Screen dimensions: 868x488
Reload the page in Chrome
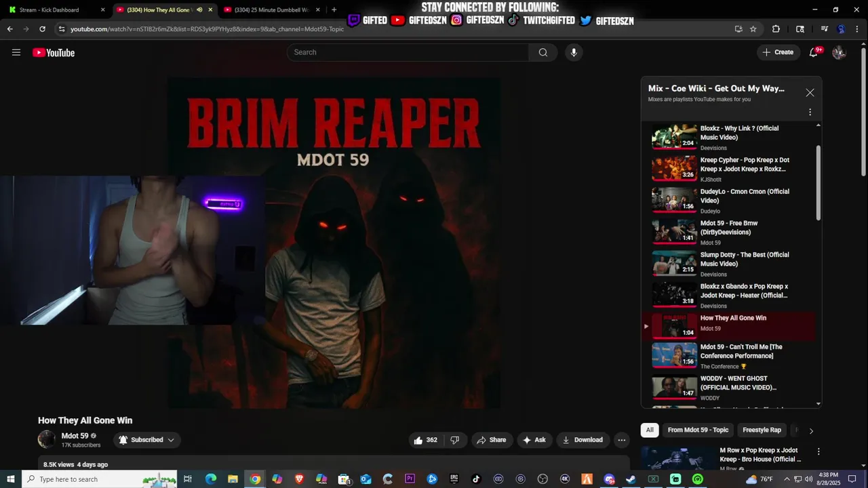pos(42,29)
